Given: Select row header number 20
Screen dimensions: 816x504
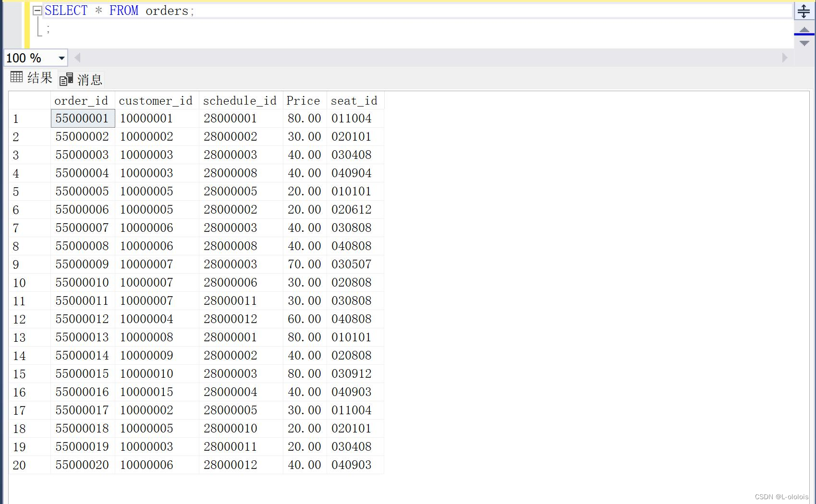Looking at the screenshot, I should pos(29,465).
